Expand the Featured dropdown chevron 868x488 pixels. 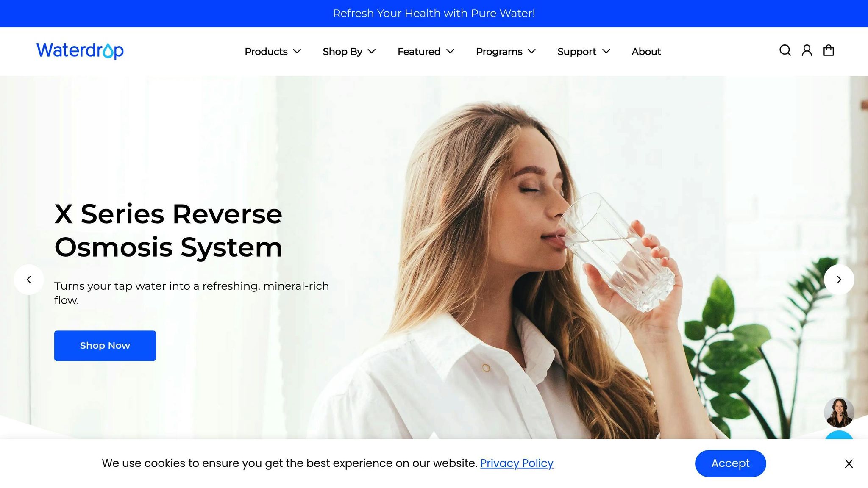pos(451,51)
